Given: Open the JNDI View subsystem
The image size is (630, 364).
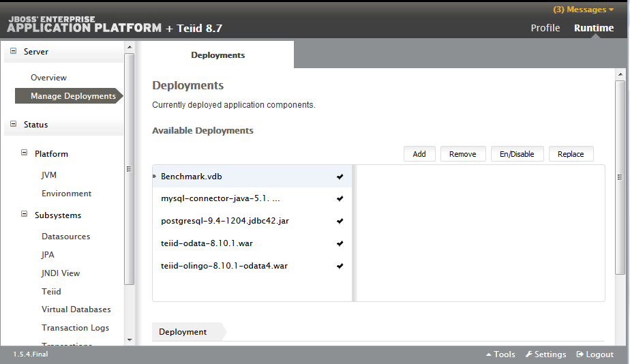Looking at the screenshot, I should click(61, 273).
